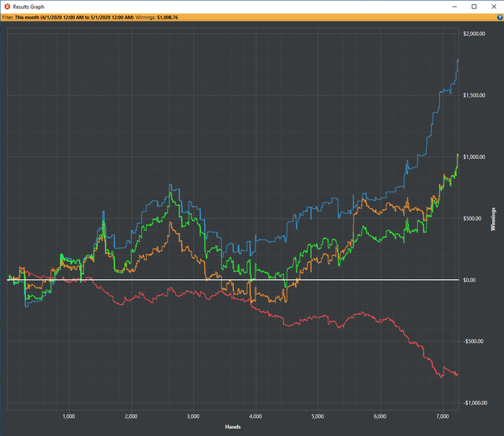Click the -$500.00 axis label
The height and width of the screenshot is (436, 504).
(x=473, y=341)
